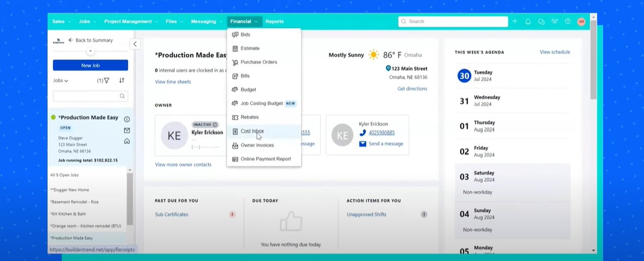Click the envelope icon in job card
Screen dimensions: 644x261
(x=127, y=130)
